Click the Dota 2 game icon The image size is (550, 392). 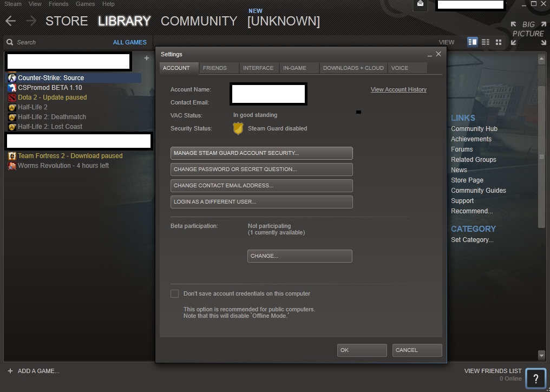[12, 97]
